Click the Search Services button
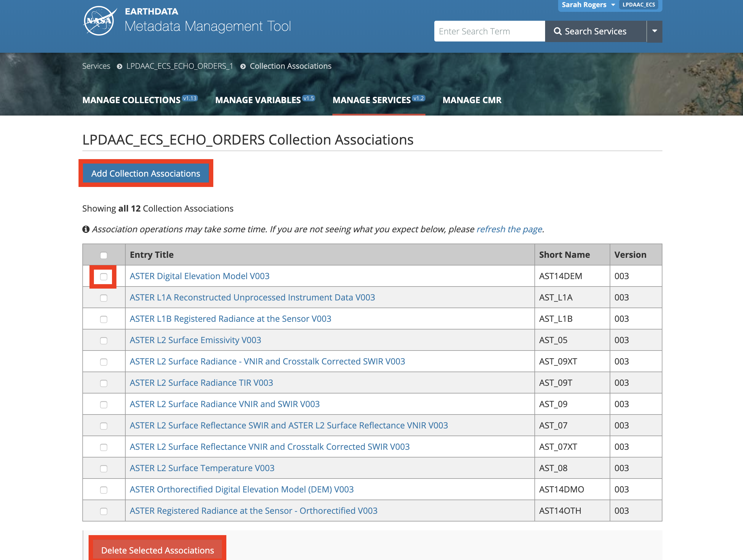This screenshot has width=743, height=560. click(595, 31)
